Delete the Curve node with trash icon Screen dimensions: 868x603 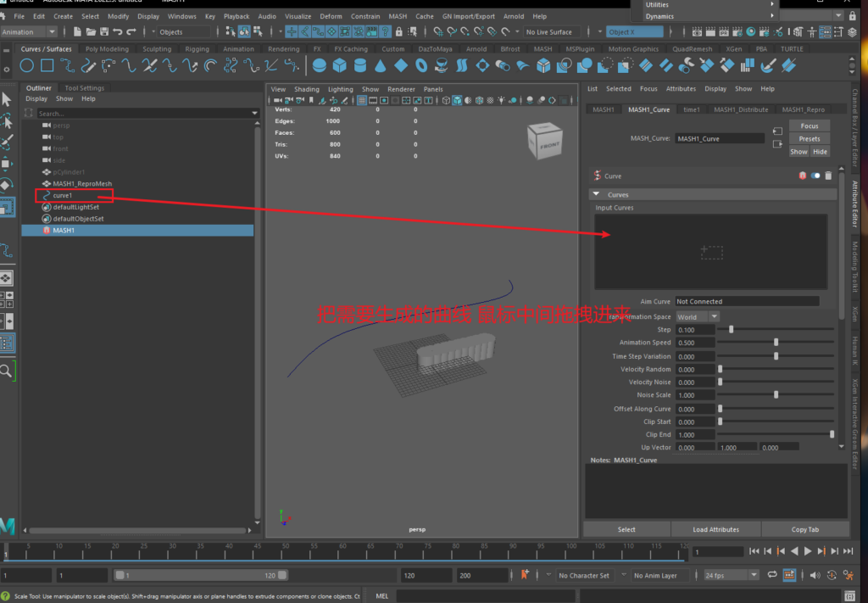(x=828, y=176)
